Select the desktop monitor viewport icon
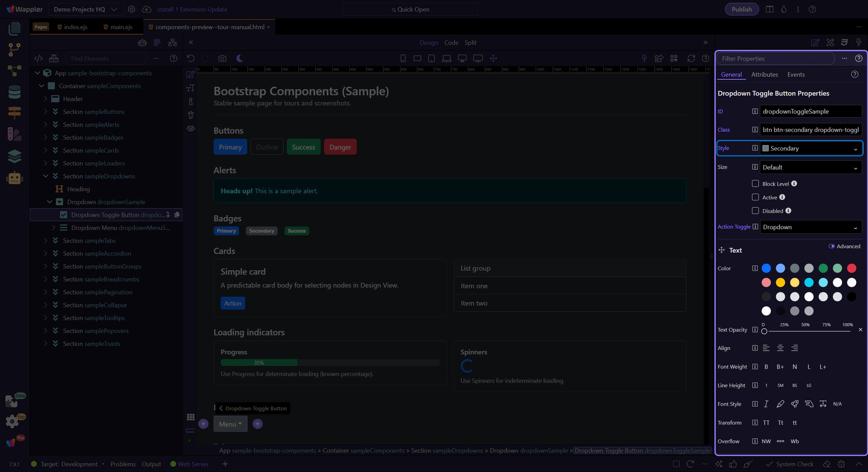 462,58
